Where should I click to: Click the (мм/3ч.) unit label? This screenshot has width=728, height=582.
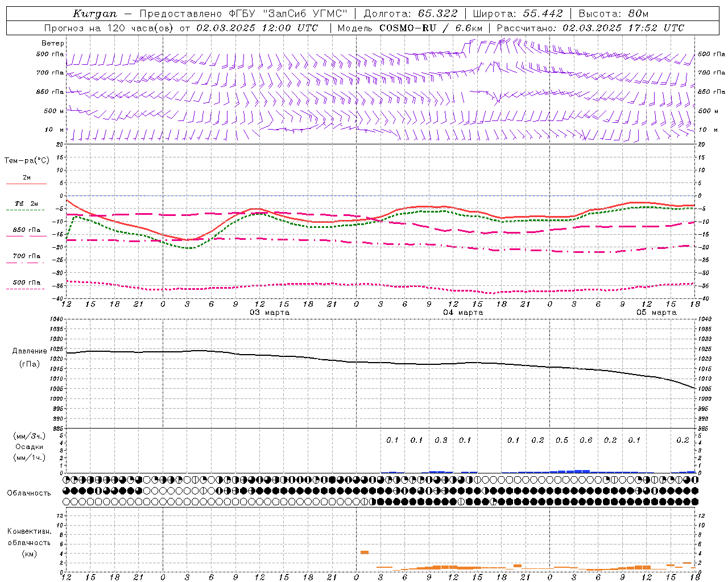tap(29, 436)
